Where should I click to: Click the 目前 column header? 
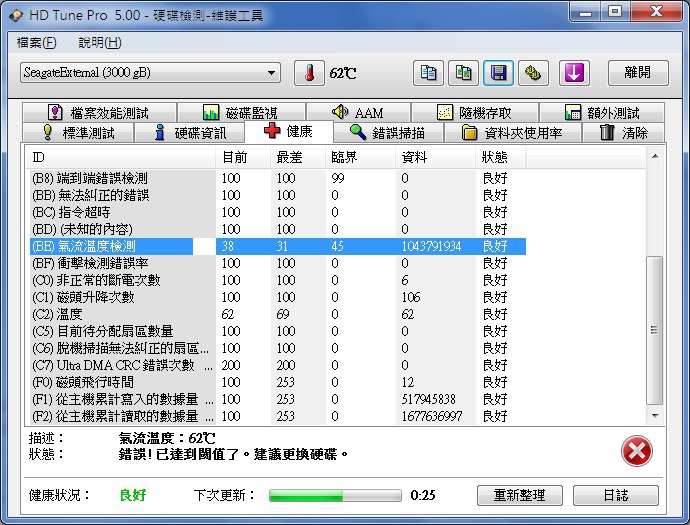pos(243,157)
